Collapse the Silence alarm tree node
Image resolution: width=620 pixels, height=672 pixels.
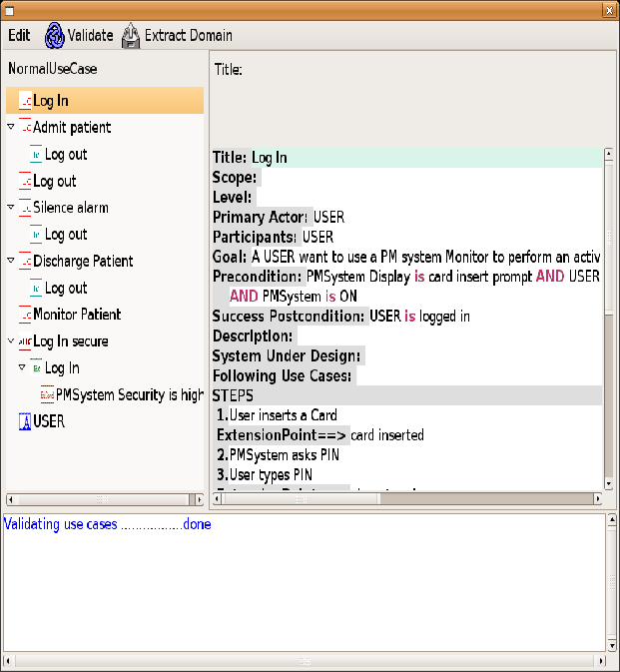[x=11, y=207]
